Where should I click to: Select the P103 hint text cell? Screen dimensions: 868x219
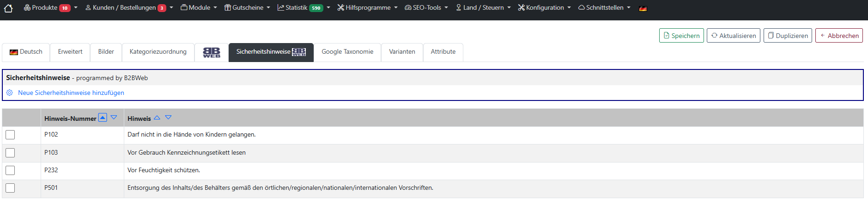187,153
